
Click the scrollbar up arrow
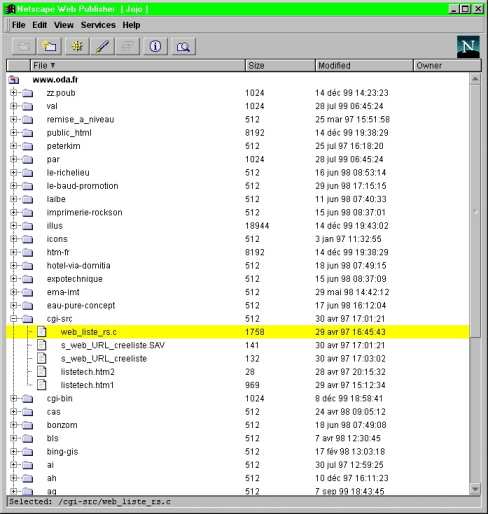(475, 79)
